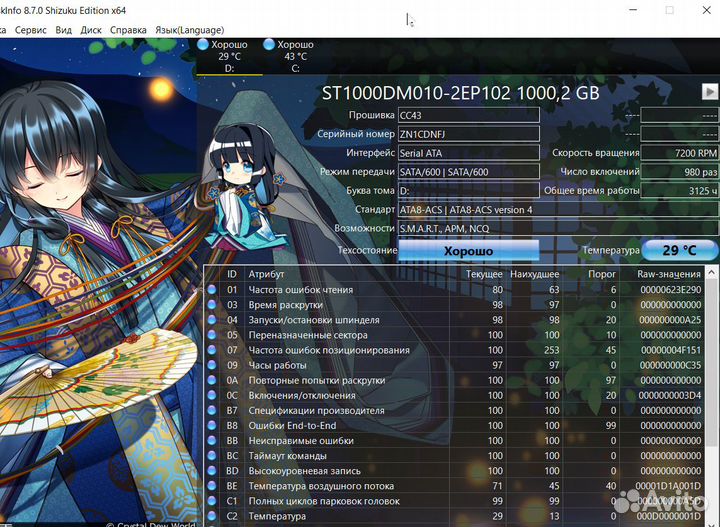Select the Запуски/остановки шпинделя row
The image size is (720, 527).
coord(455,320)
